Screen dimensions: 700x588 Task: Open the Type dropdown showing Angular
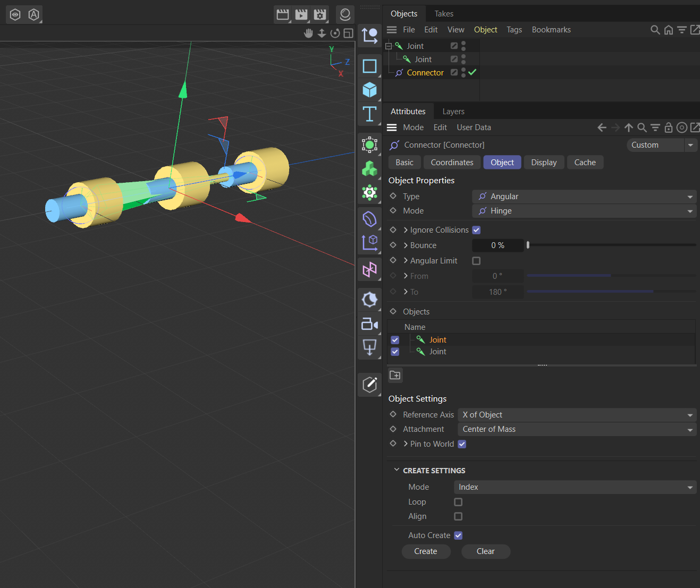(x=584, y=197)
